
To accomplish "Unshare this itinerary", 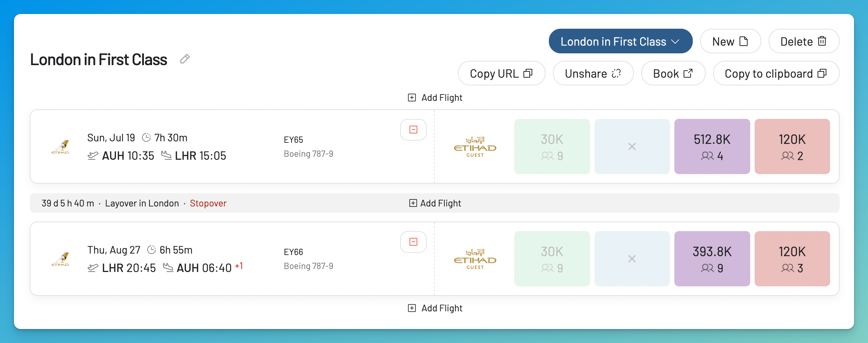I will click(x=593, y=73).
